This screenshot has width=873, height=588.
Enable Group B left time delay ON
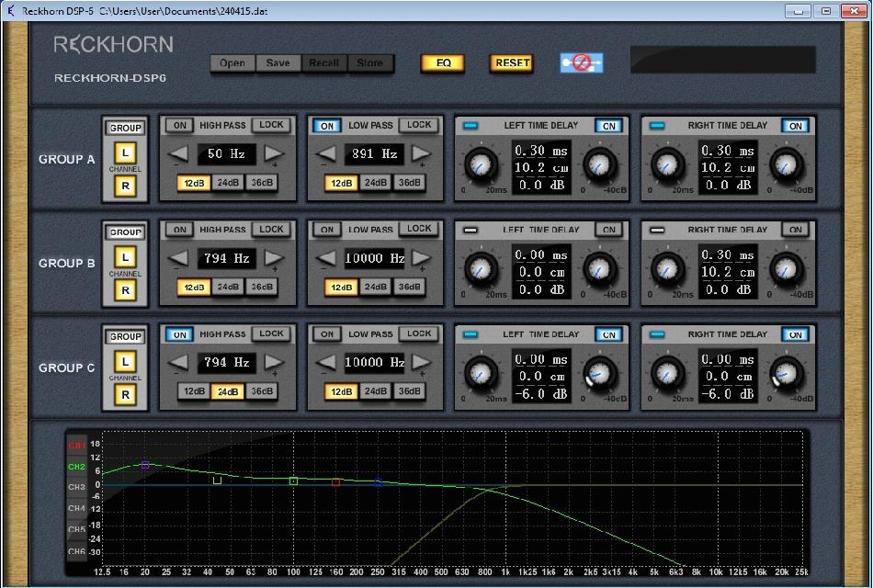609,230
